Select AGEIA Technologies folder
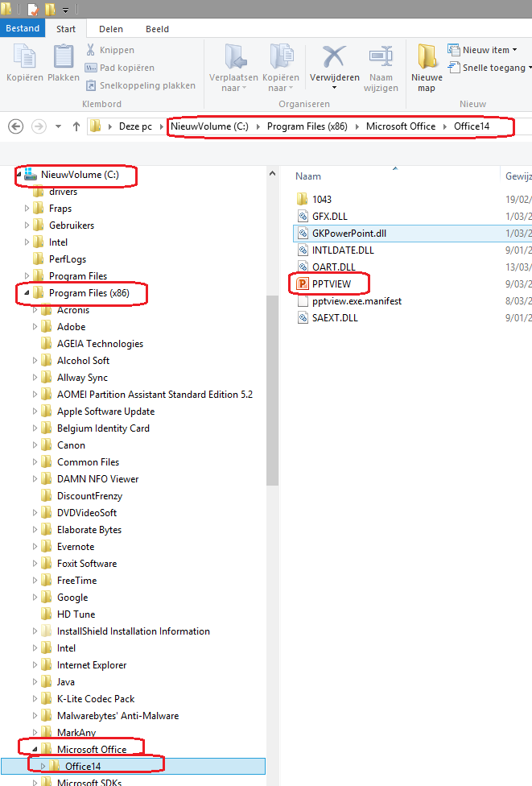The height and width of the screenshot is (786, 532). tap(100, 344)
